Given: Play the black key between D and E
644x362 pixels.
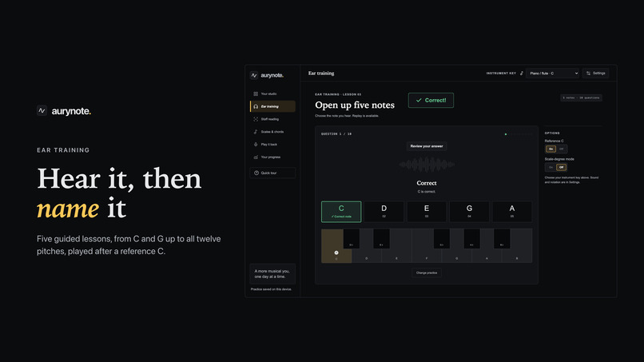Looking at the screenshot, I should (x=382, y=239).
